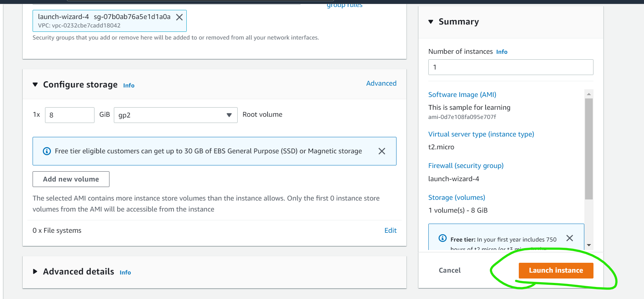Click info icon in summary free tier alert

click(443, 238)
